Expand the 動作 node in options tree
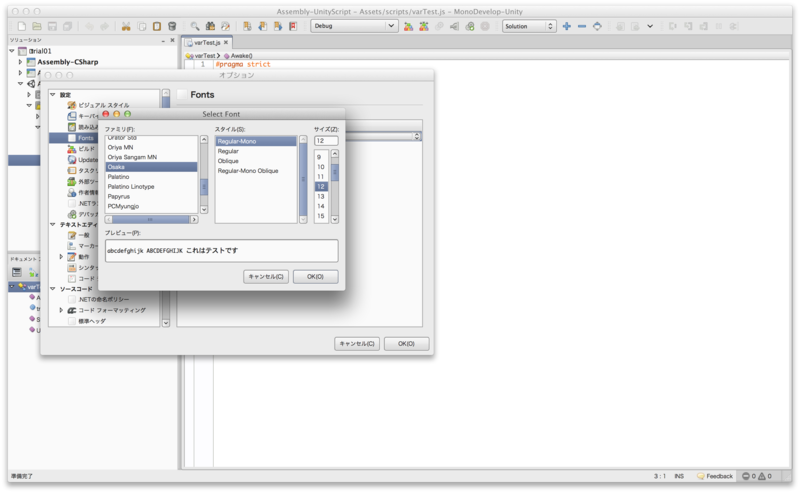The height and width of the screenshot is (493, 800). (x=61, y=256)
